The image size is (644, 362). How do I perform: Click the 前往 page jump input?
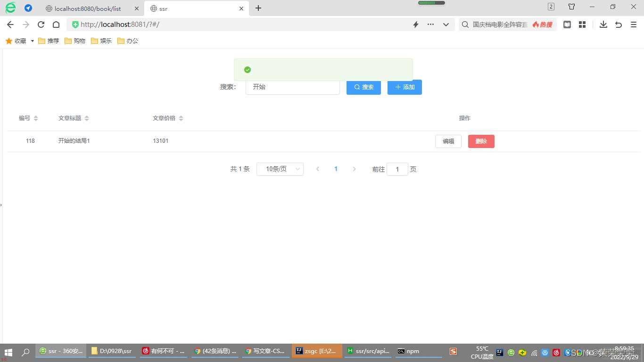point(397,169)
